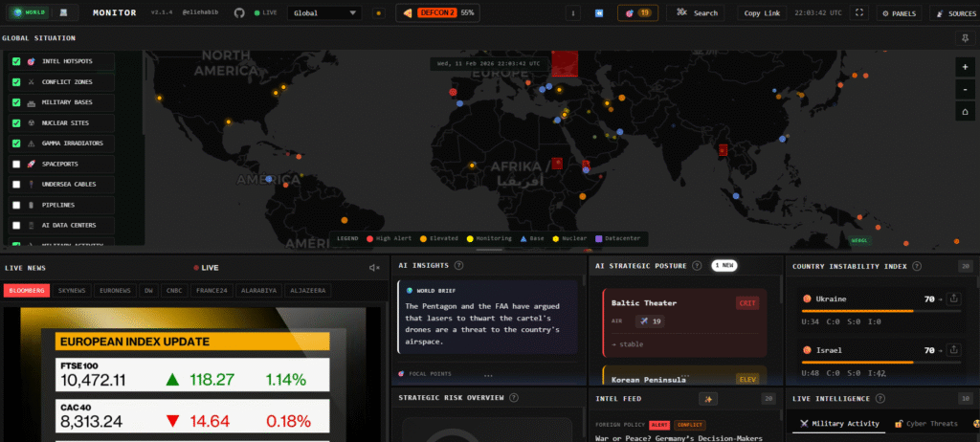Open AI Insights help icon

coord(458,266)
